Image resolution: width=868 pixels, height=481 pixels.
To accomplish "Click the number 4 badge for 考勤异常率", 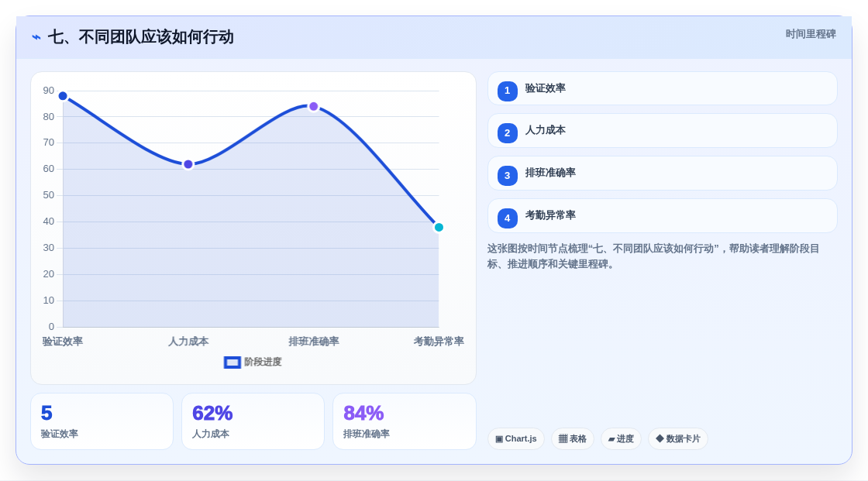I will [x=507, y=218].
